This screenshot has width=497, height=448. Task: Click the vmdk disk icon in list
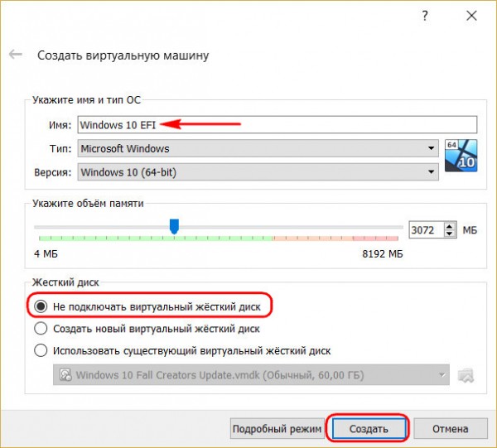point(65,375)
